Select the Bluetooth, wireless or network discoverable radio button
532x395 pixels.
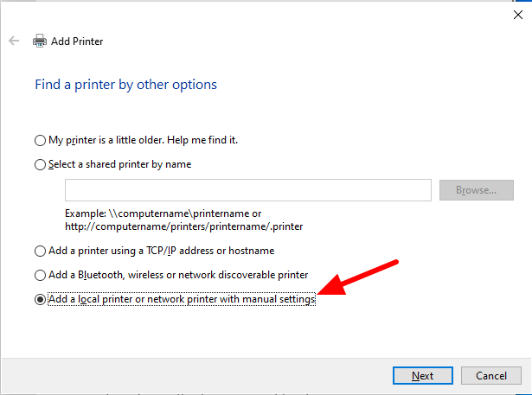[x=40, y=275]
